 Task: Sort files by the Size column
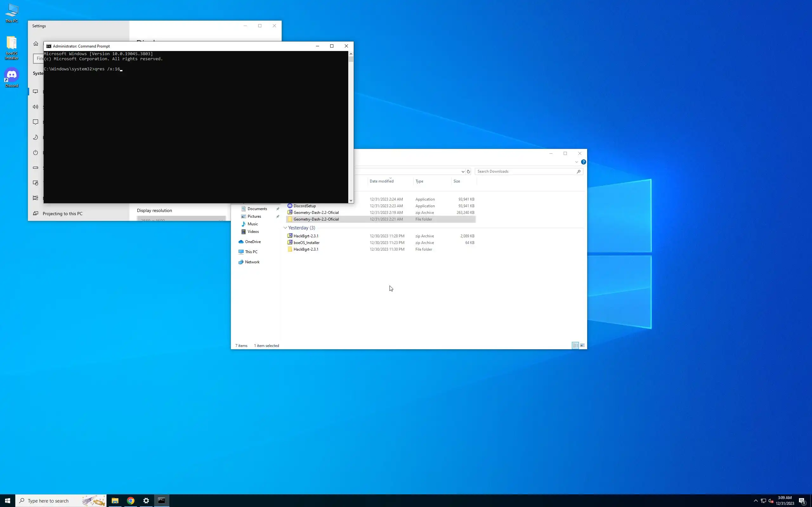point(457,181)
